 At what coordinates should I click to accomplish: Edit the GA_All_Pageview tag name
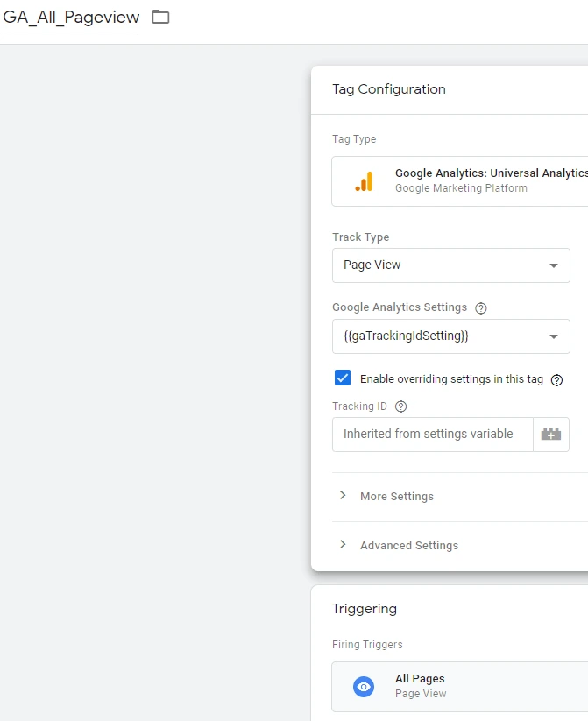pyautogui.click(x=71, y=18)
